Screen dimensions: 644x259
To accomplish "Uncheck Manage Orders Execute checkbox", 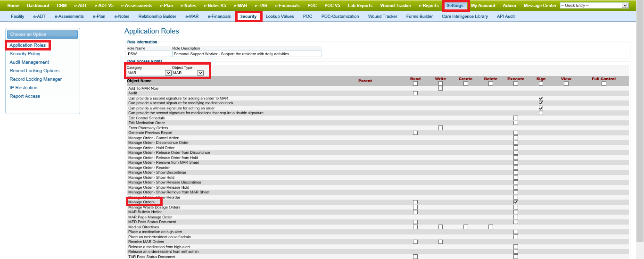I will pos(516,202).
